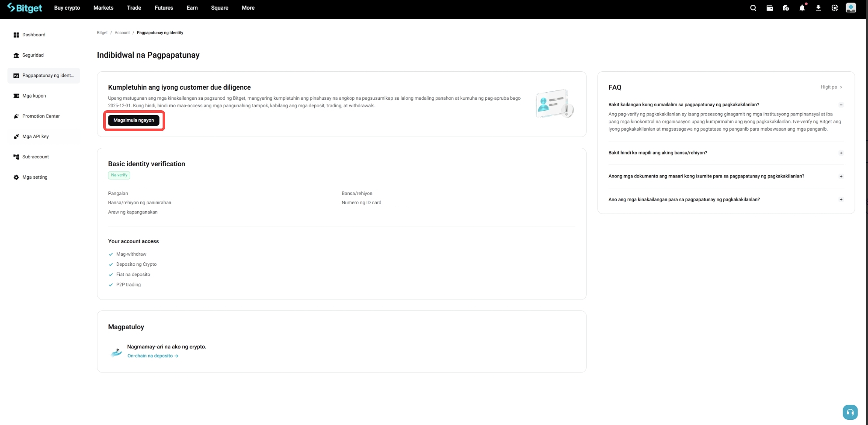Open the language globe icon
This screenshot has height=425, width=868.
click(x=834, y=7)
